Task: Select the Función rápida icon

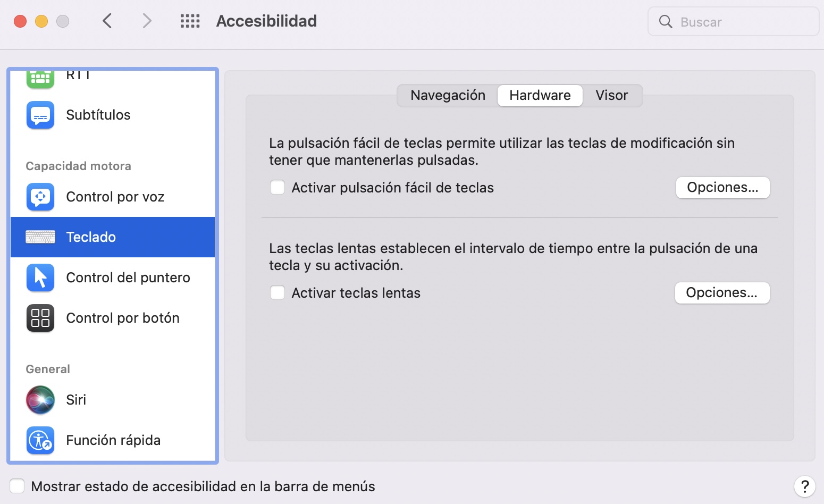Action: [40, 440]
